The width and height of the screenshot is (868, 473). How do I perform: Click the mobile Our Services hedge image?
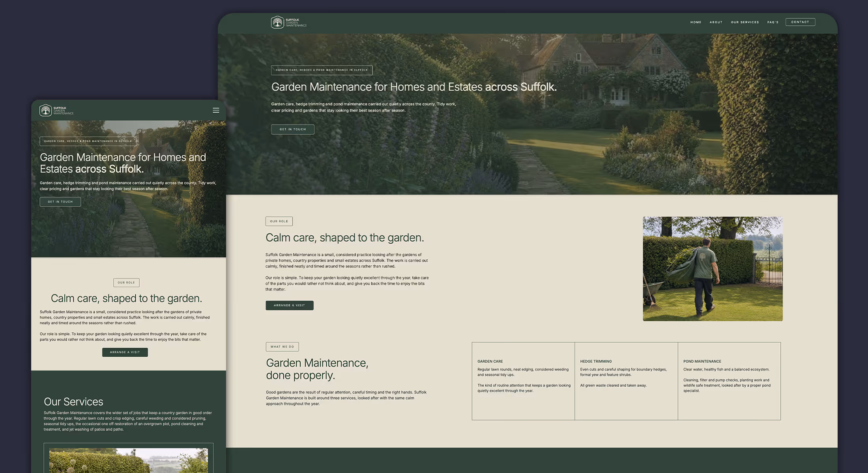point(129,460)
